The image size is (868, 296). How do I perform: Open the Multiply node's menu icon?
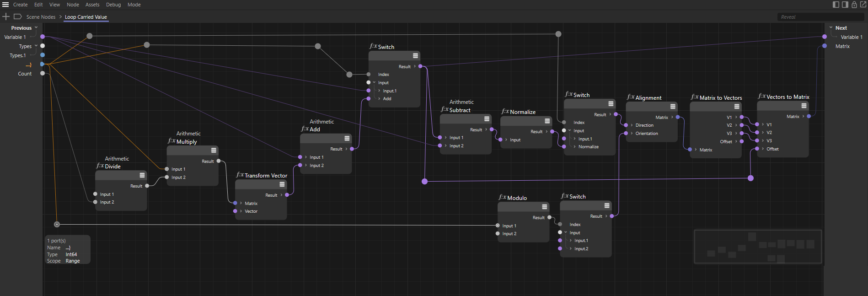click(214, 151)
